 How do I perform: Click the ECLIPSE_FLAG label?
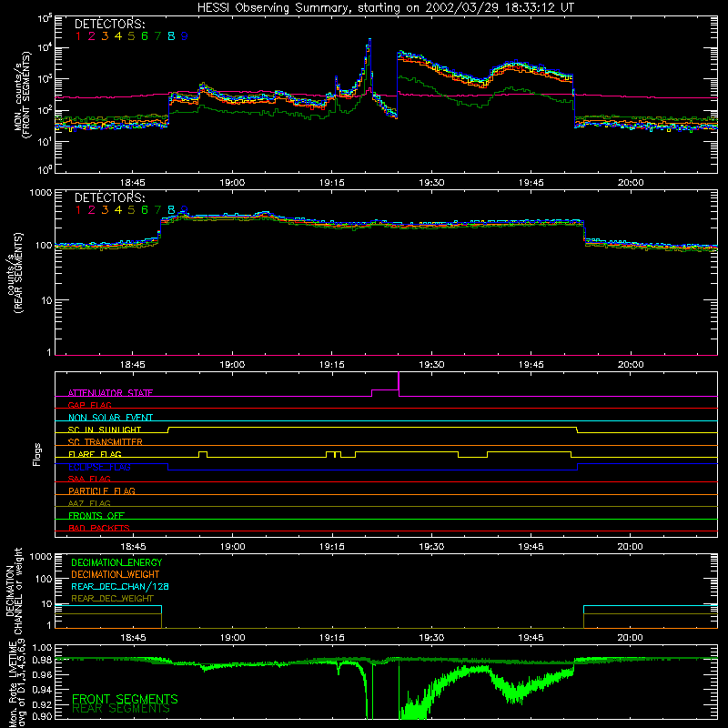click(99, 467)
